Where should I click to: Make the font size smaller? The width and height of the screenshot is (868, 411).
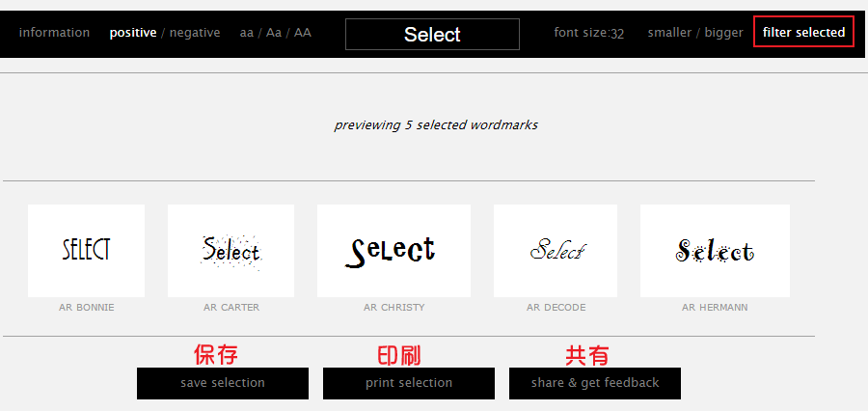pos(668,33)
